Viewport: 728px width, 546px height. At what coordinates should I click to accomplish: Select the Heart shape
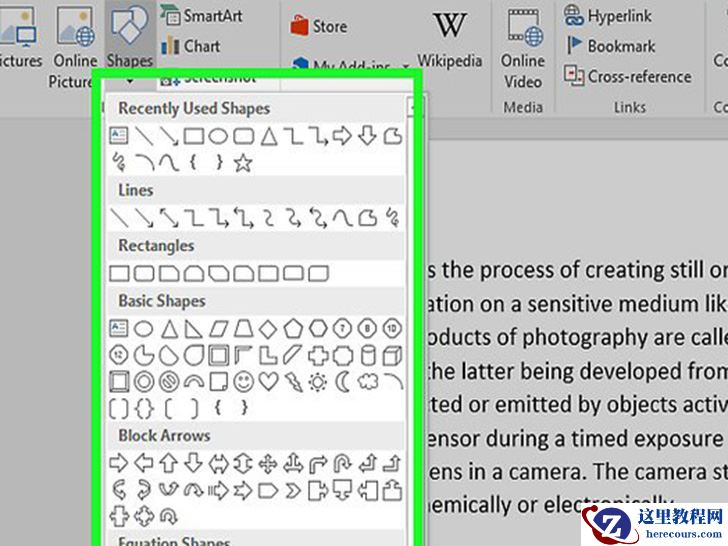coord(268,382)
